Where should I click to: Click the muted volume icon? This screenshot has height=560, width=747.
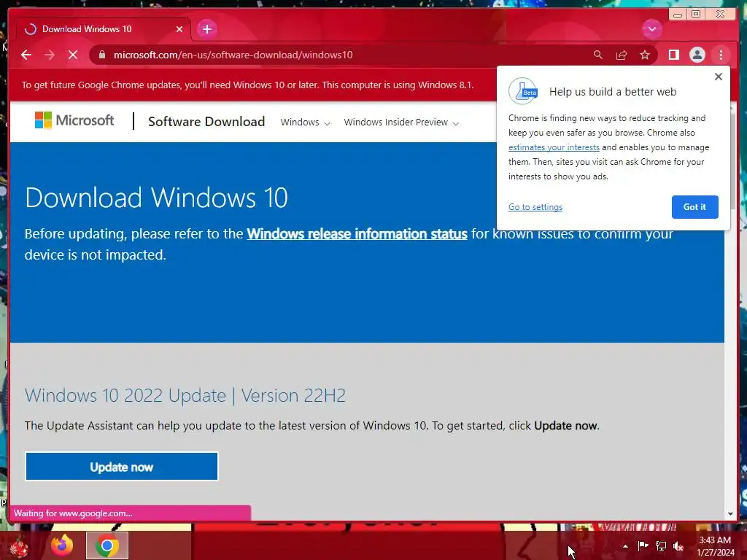[x=678, y=546]
